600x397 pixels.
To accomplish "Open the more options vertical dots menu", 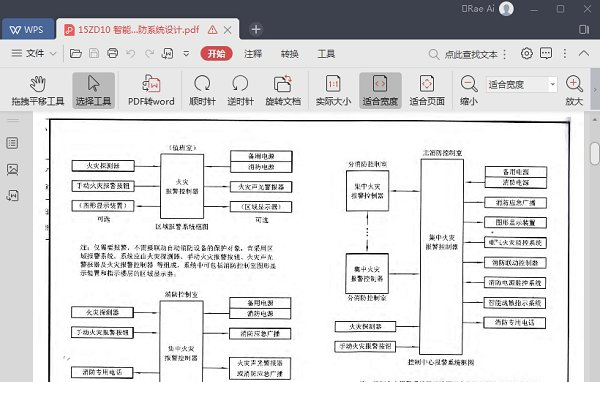I will click(565, 54).
